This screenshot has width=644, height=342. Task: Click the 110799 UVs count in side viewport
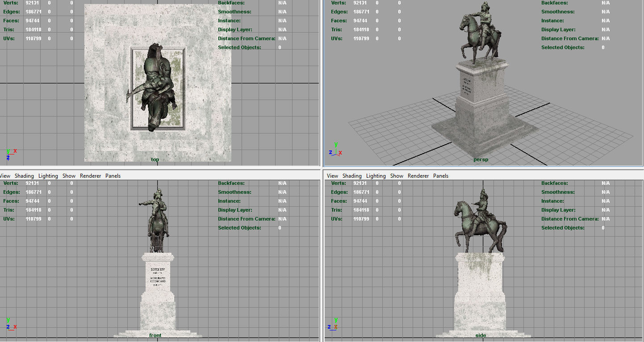(361, 219)
